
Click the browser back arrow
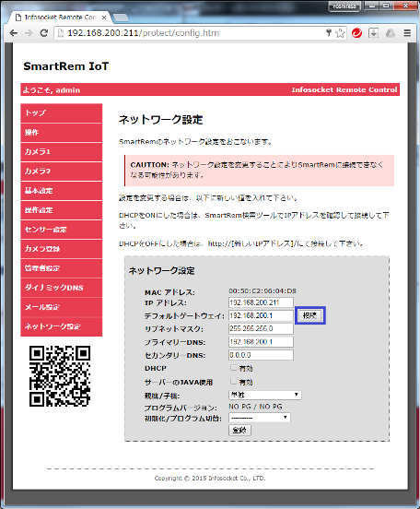[x=13, y=33]
